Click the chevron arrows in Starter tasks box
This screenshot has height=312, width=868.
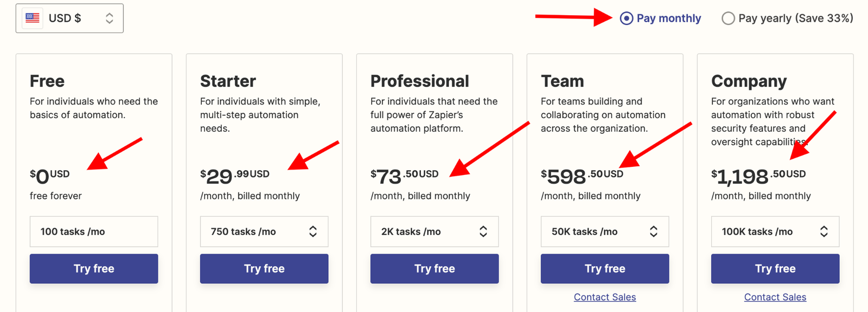(x=313, y=231)
